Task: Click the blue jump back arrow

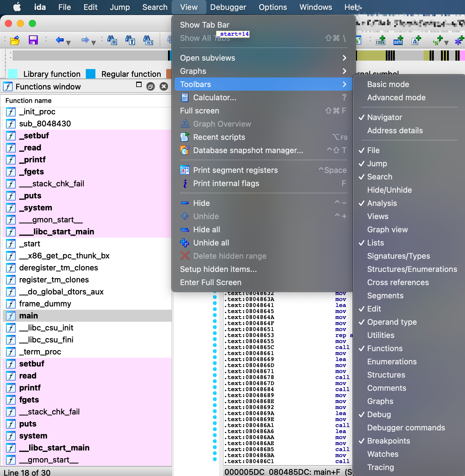Action: (x=60, y=40)
